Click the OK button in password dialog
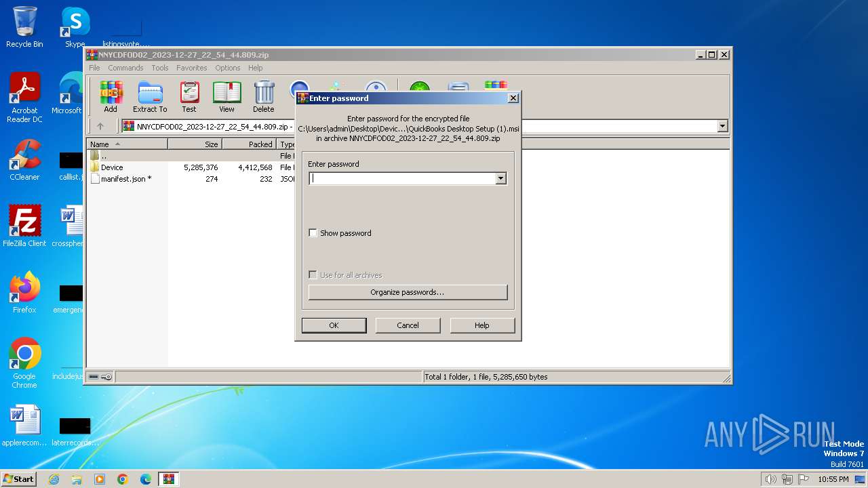Image resolution: width=868 pixels, height=488 pixels. point(334,325)
